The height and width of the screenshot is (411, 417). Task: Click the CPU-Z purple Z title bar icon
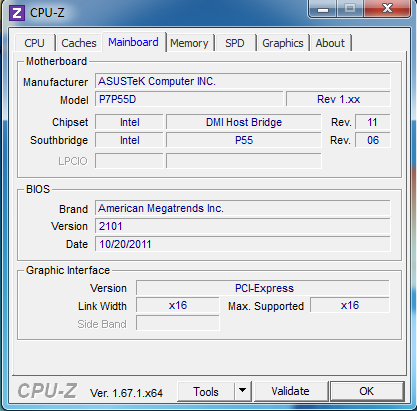click(x=17, y=13)
